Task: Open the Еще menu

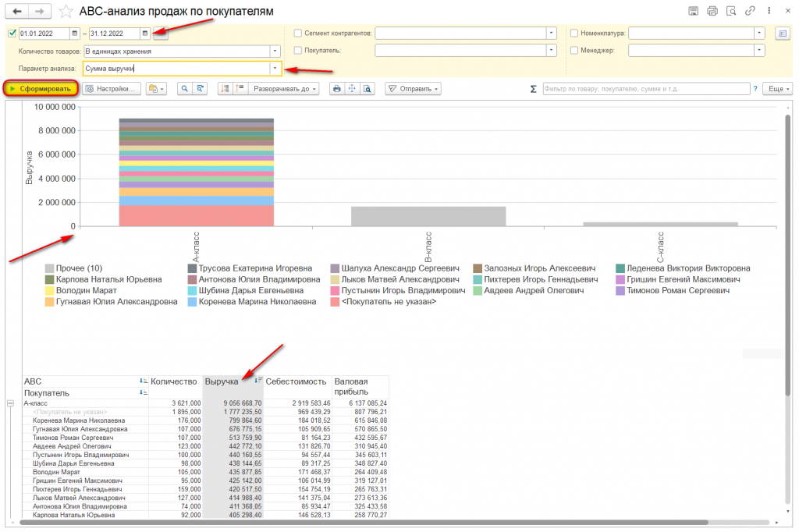Action: coord(778,89)
